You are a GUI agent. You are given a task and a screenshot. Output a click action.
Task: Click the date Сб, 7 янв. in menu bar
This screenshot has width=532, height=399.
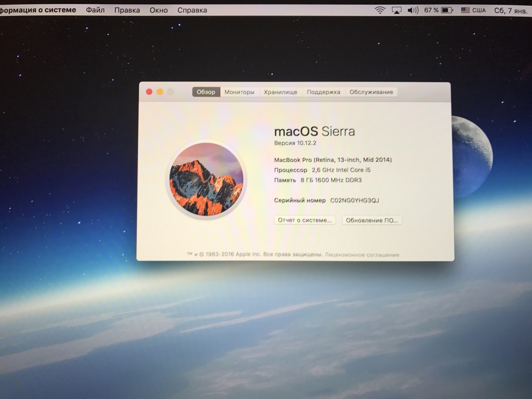[x=511, y=10]
